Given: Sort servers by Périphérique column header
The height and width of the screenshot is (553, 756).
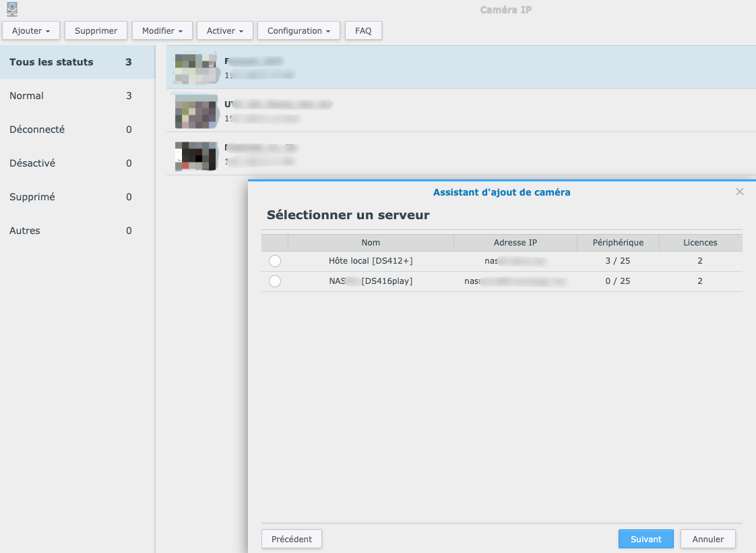Looking at the screenshot, I should 617,243.
